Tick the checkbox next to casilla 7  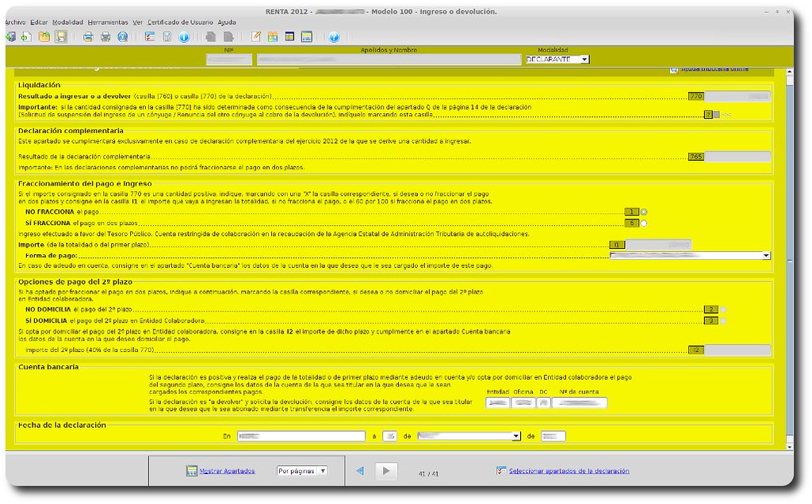pyautogui.click(x=716, y=115)
